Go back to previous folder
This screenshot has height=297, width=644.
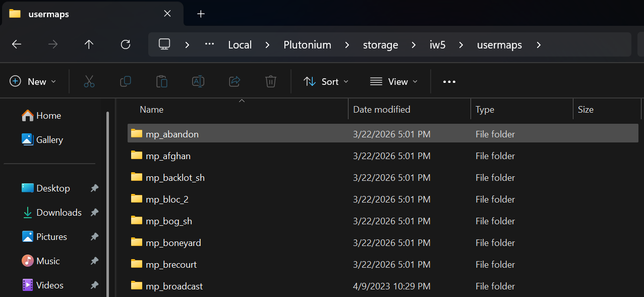pyautogui.click(x=17, y=44)
